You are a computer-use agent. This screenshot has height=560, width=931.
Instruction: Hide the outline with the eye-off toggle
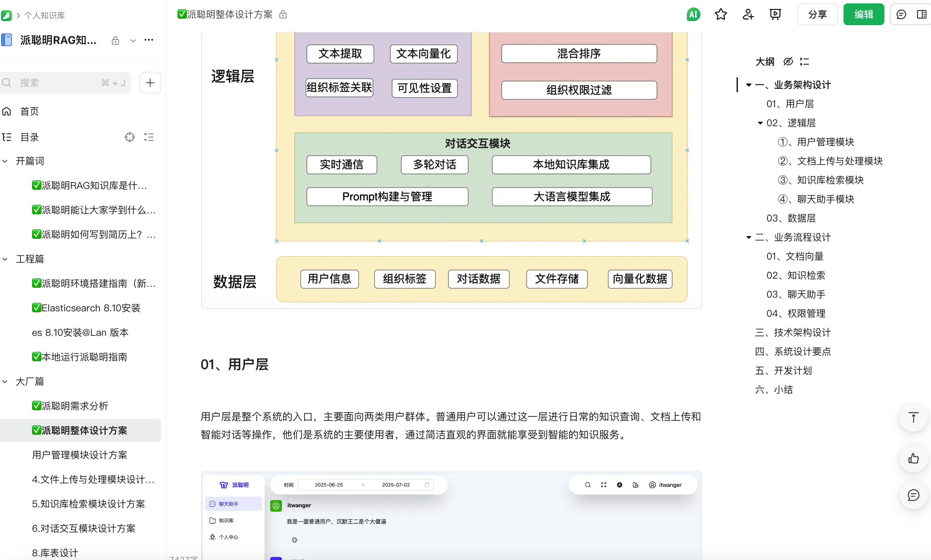(788, 61)
